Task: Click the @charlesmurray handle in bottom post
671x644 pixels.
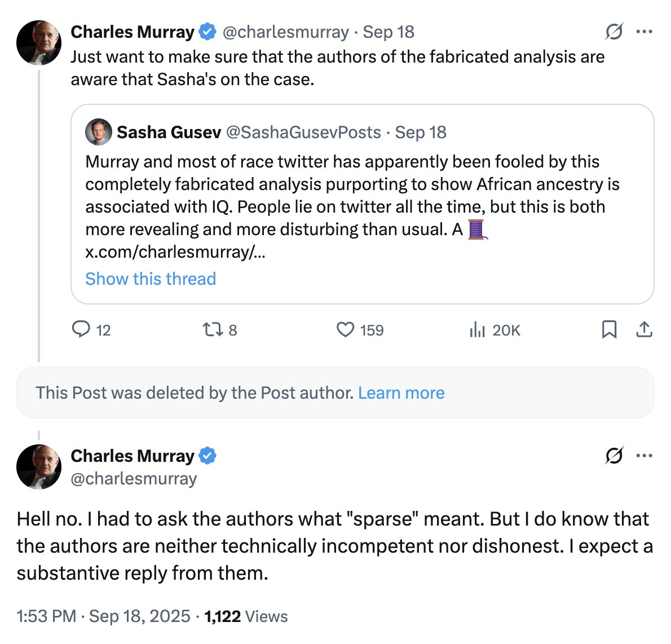Action: point(134,479)
